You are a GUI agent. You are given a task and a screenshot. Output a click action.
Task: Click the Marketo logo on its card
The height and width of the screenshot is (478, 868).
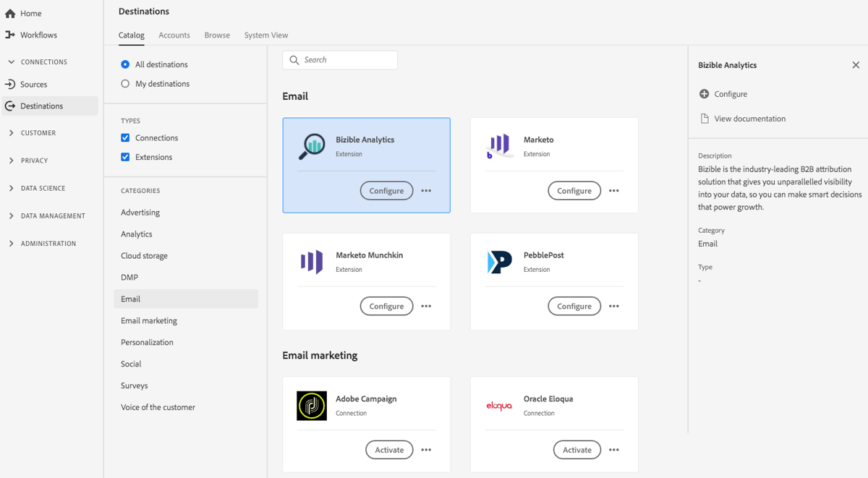[x=499, y=145]
